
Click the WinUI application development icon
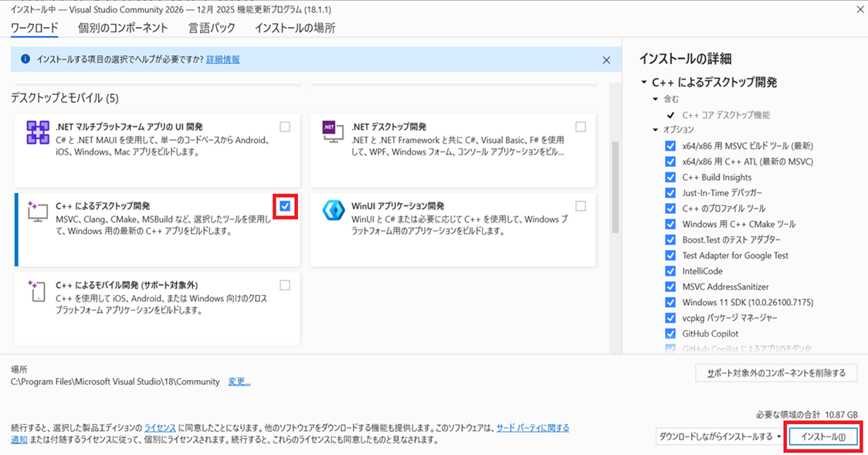pos(333,211)
